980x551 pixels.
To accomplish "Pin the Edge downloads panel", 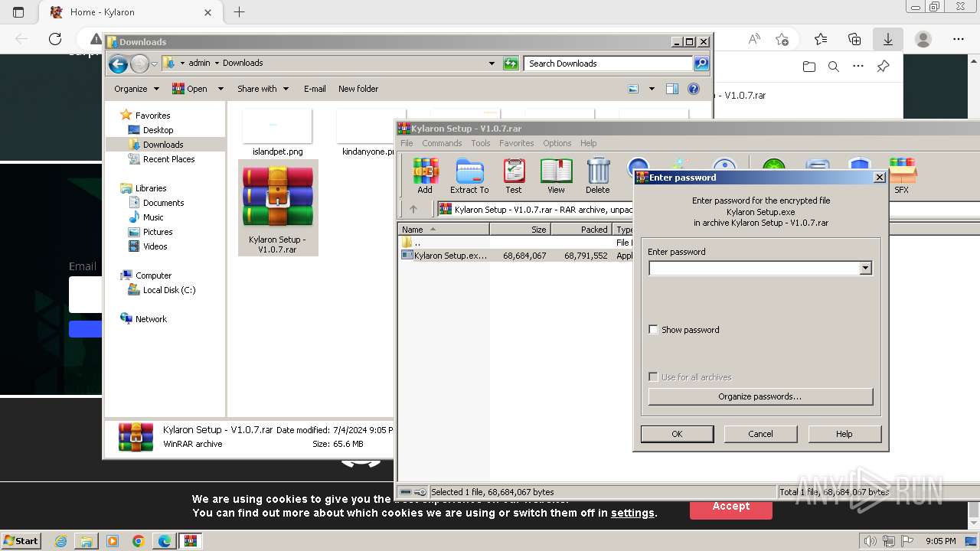I will click(883, 67).
